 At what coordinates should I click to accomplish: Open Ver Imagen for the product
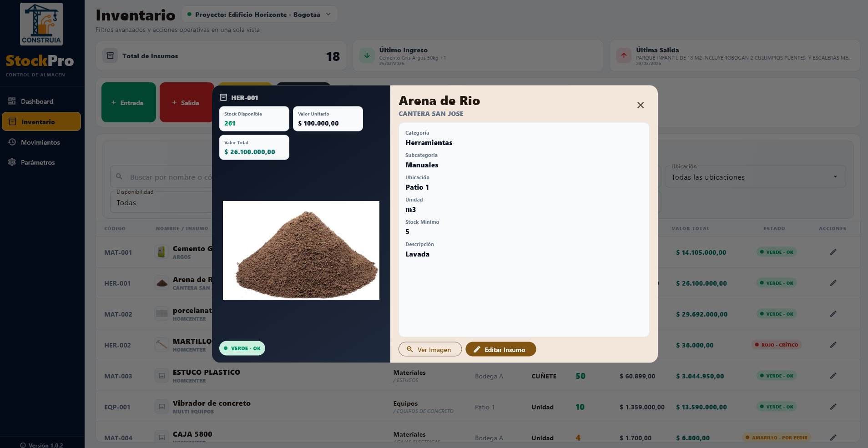pyautogui.click(x=430, y=349)
